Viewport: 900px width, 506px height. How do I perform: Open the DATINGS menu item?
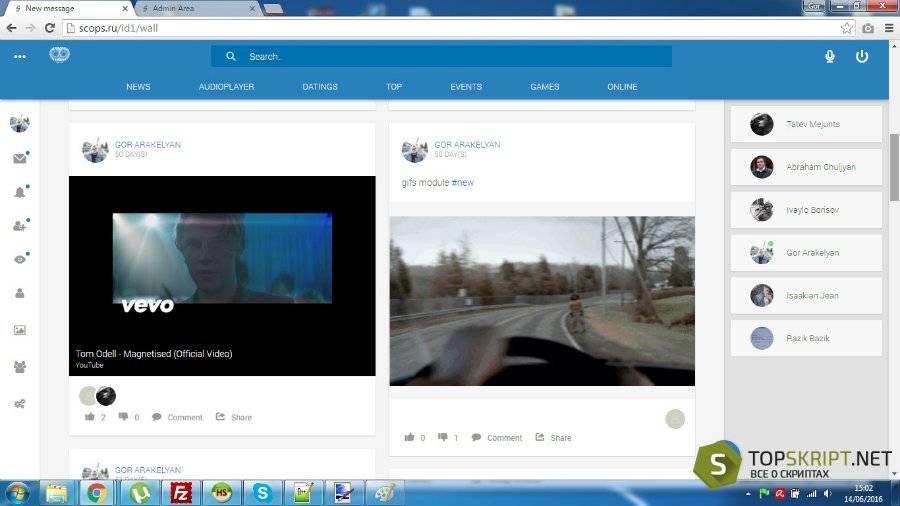(320, 87)
